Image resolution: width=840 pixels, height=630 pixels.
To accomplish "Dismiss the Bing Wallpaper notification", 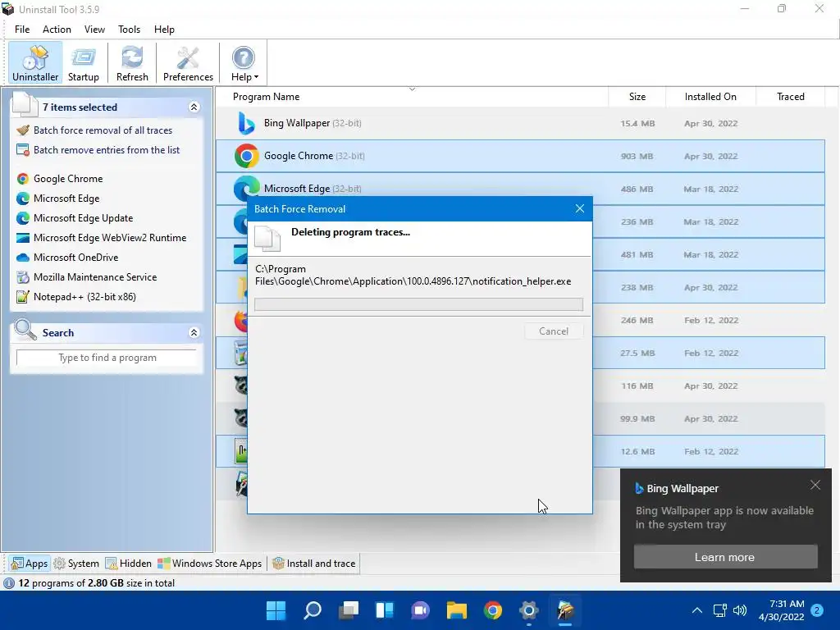I will click(815, 485).
